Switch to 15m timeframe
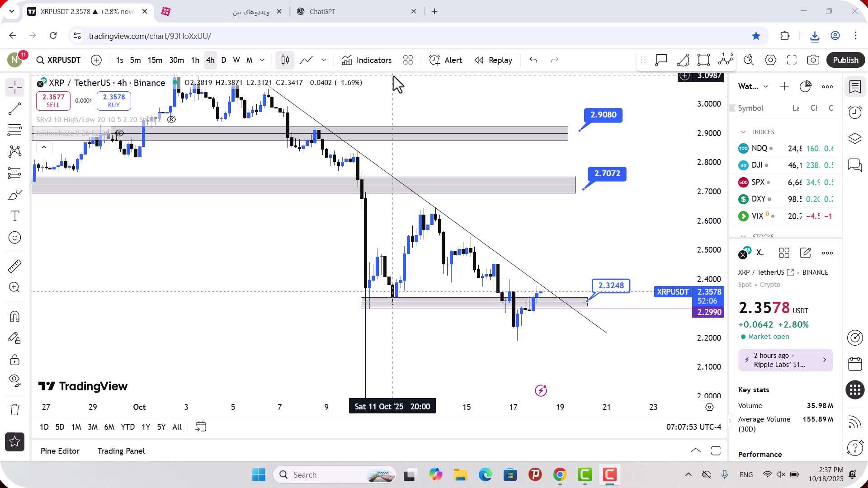This screenshot has width=868, height=488. click(155, 60)
